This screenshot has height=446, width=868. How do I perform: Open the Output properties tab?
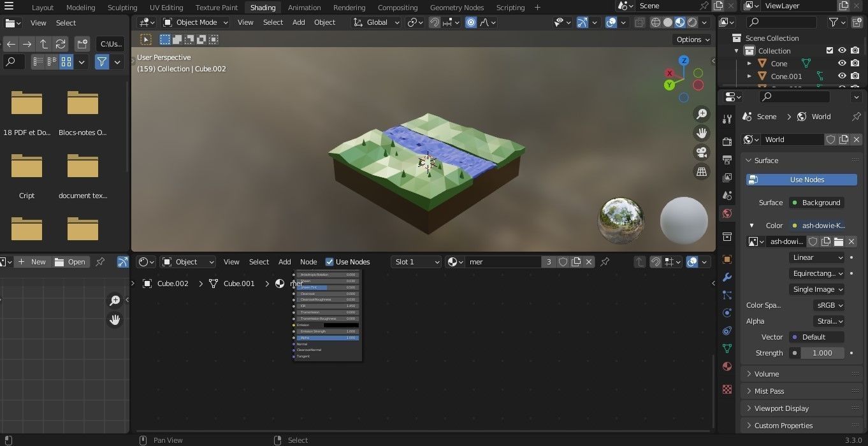click(727, 159)
